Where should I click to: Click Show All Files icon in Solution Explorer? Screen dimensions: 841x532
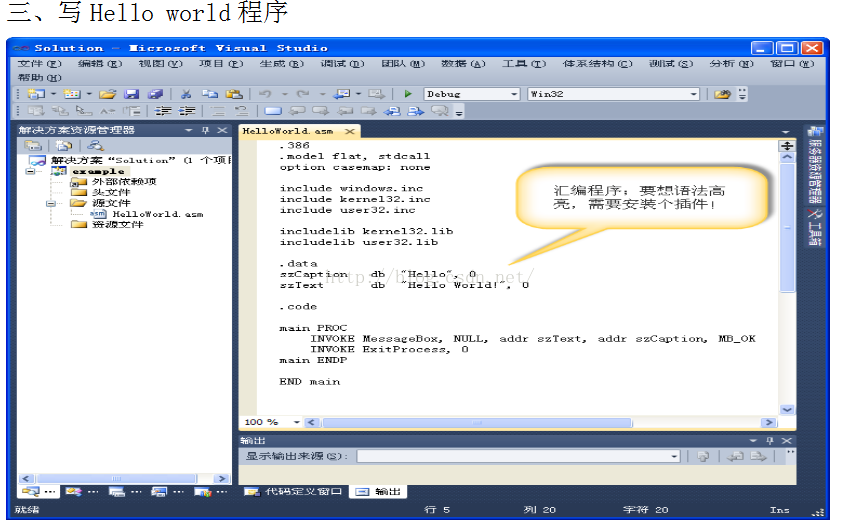pos(63,145)
